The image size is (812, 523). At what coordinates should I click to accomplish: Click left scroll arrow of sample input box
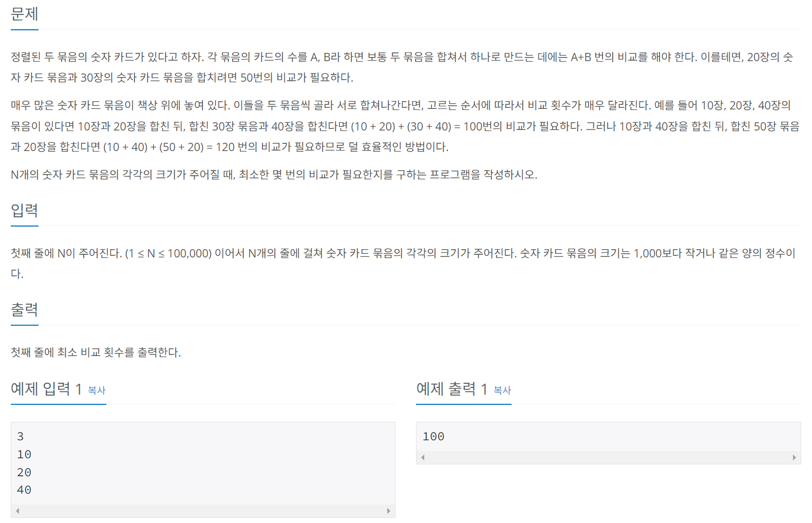pos(17,511)
